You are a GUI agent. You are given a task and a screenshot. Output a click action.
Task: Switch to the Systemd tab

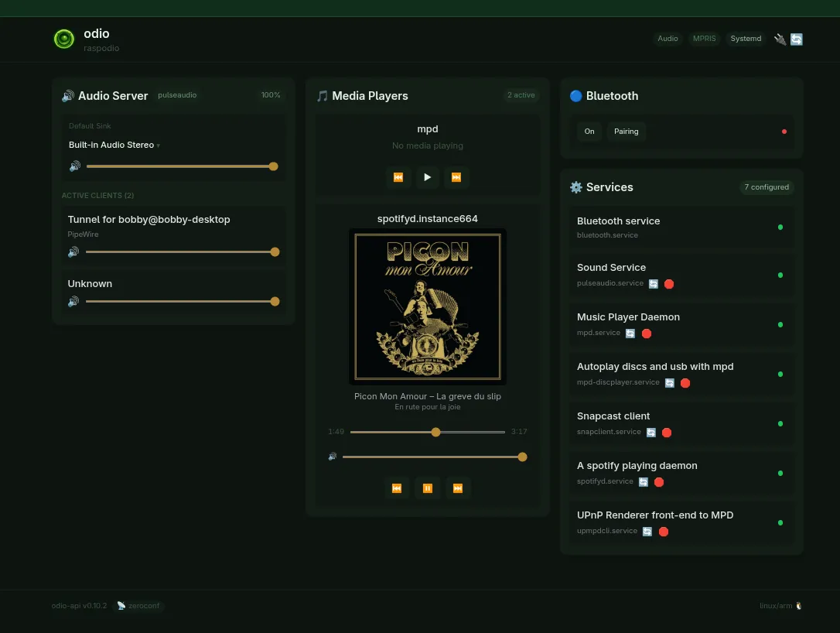pyautogui.click(x=746, y=39)
